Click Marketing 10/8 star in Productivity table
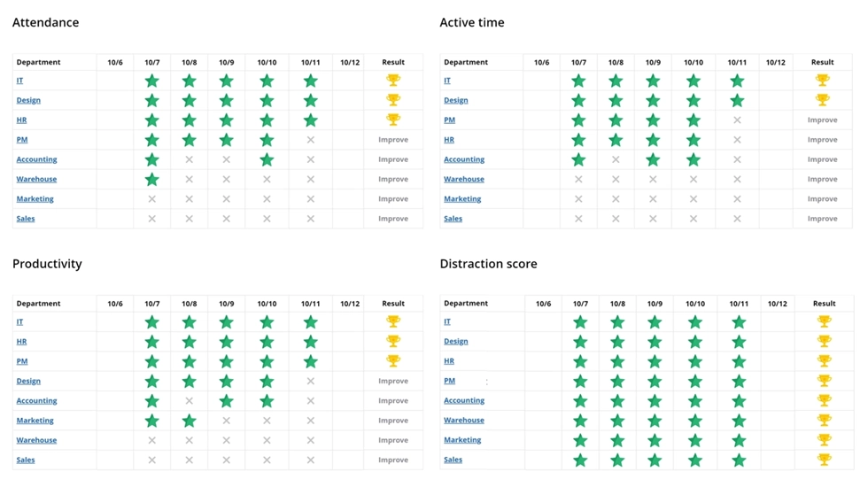Viewport: 868px width, 487px height. click(189, 421)
